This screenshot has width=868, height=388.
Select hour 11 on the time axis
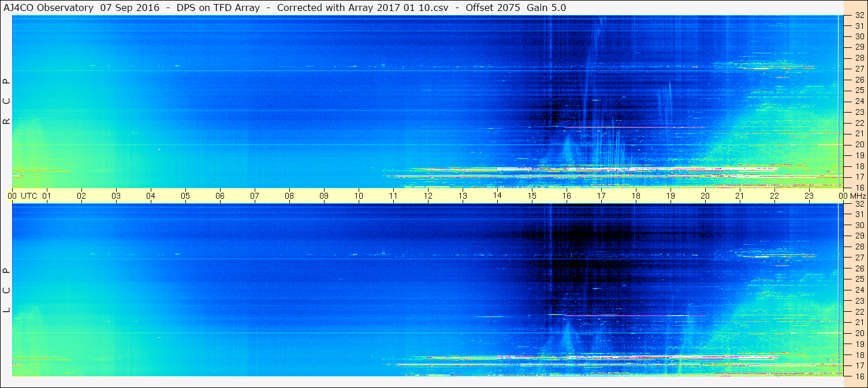click(393, 196)
